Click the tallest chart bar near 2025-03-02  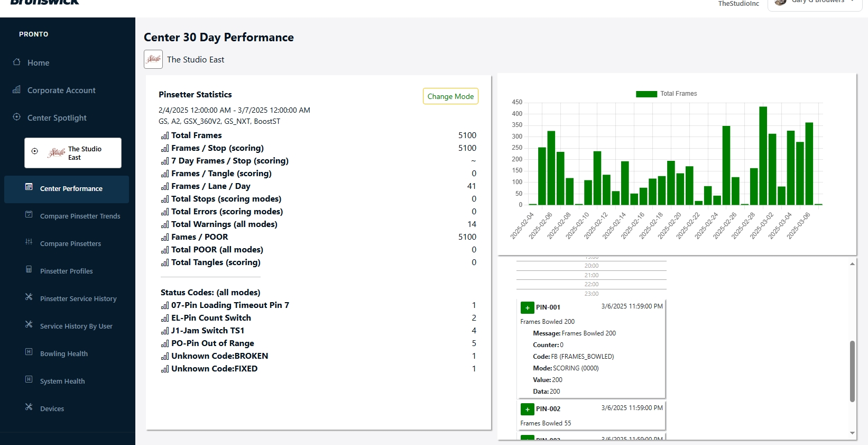pyautogui.click(x=763, y=156)
